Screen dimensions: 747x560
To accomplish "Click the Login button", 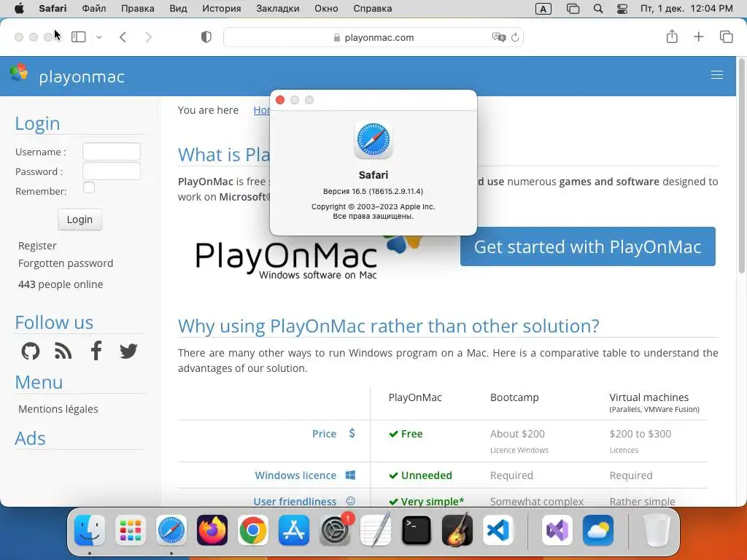I will (x=80, y=219).
